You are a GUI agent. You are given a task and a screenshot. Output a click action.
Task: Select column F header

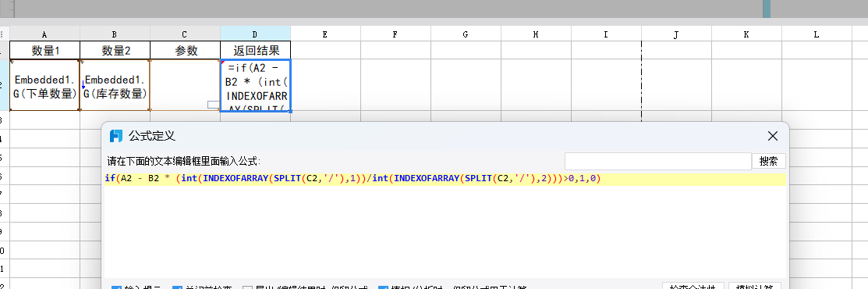(x=396, y=34)
